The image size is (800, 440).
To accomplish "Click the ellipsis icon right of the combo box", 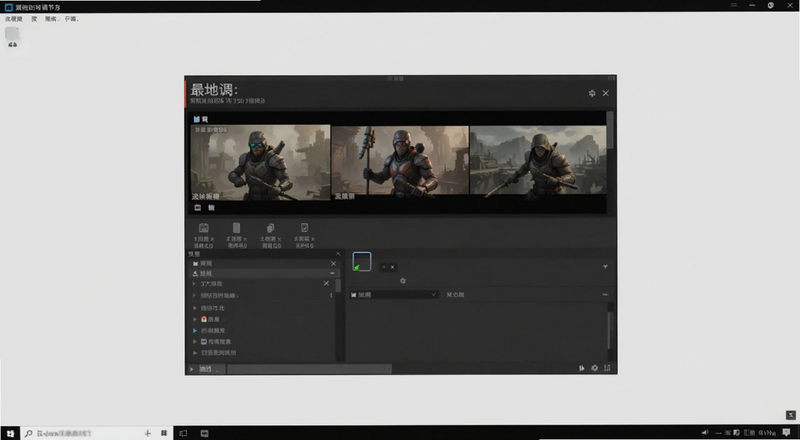I will click(x=605, y=295).
